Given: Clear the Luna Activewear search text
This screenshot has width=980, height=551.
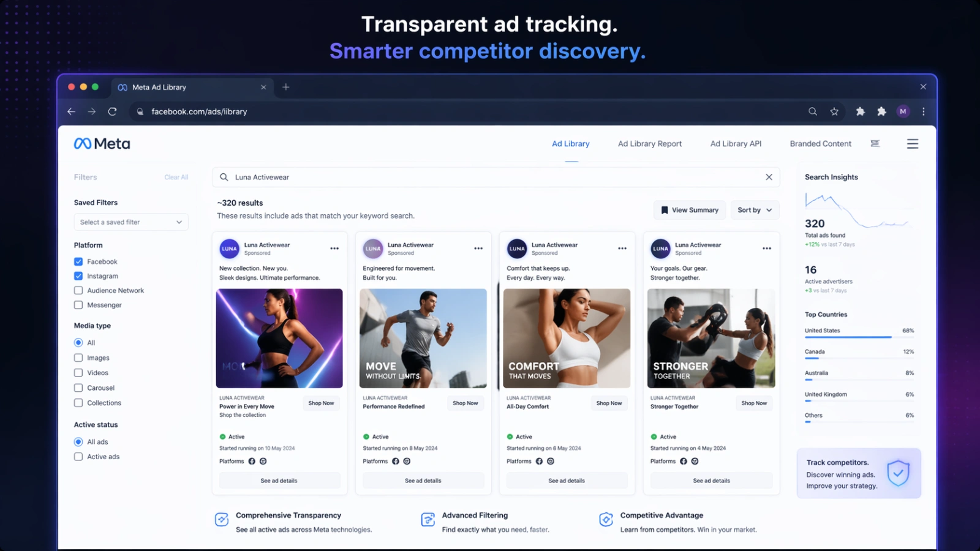Looking at the screenshot, I should pos(769,177).
